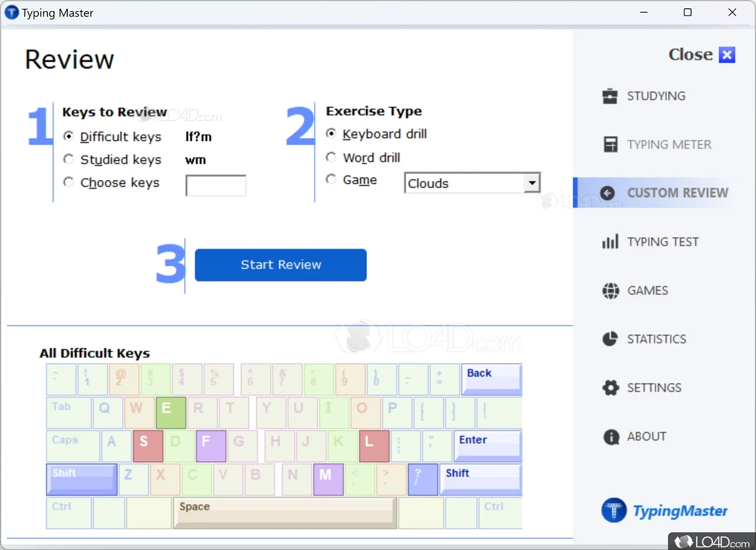Image resolution: width=756 pixels, height=550 pixels.
Task: Open the Games globe icon
Action: point(610,290)
